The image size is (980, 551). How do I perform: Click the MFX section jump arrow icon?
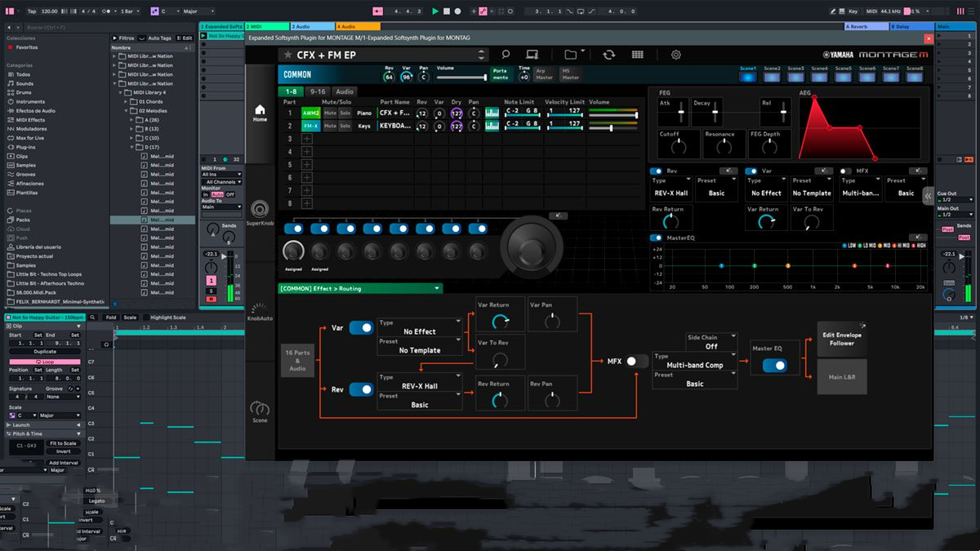[x=920, y=171]
